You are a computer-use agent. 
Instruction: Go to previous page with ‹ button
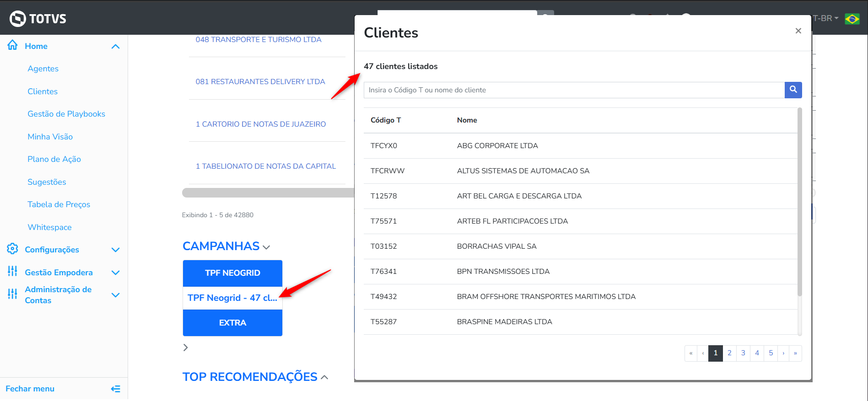[x=703, y=353]
